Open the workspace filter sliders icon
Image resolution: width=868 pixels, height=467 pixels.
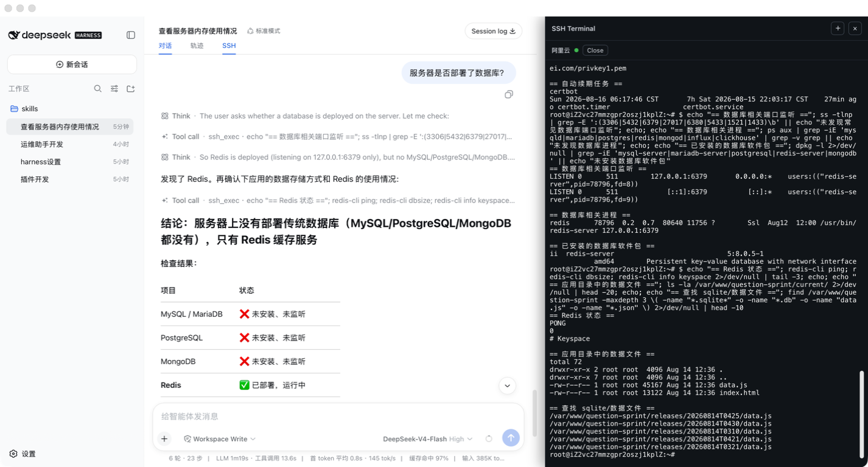point(114,89)
